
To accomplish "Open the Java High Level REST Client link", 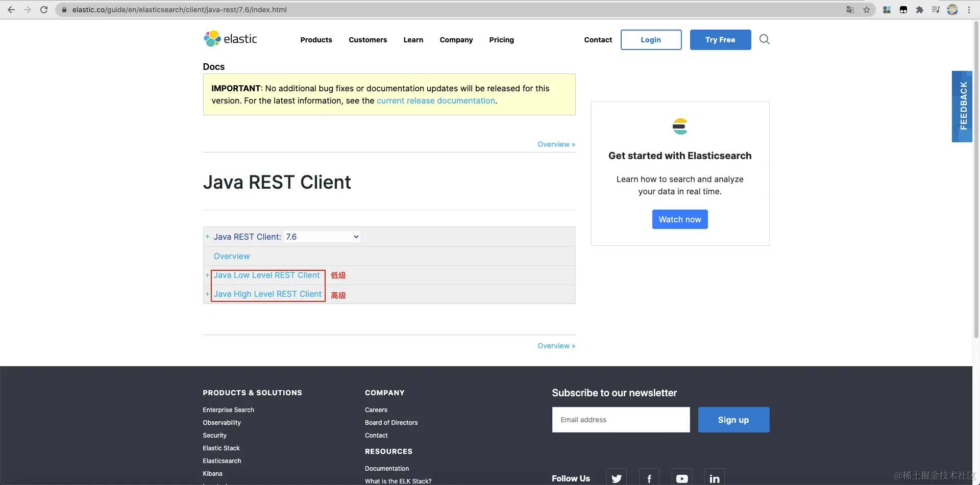I will [x=268, y=294].
